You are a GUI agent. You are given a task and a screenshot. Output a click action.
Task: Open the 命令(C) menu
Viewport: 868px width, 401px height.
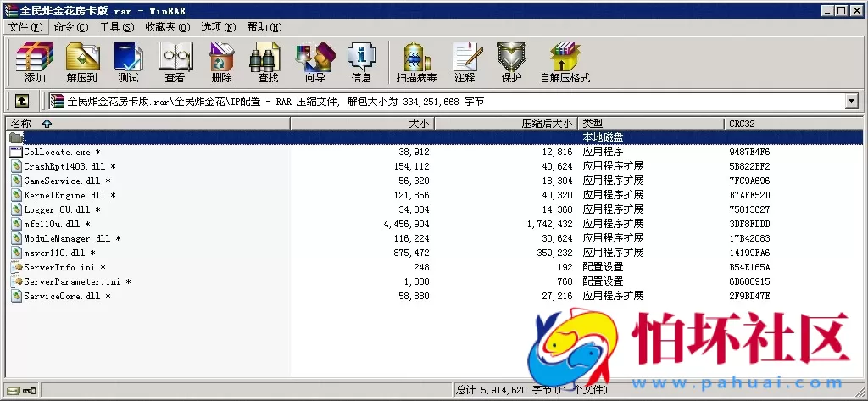click(x=71, y=26)
